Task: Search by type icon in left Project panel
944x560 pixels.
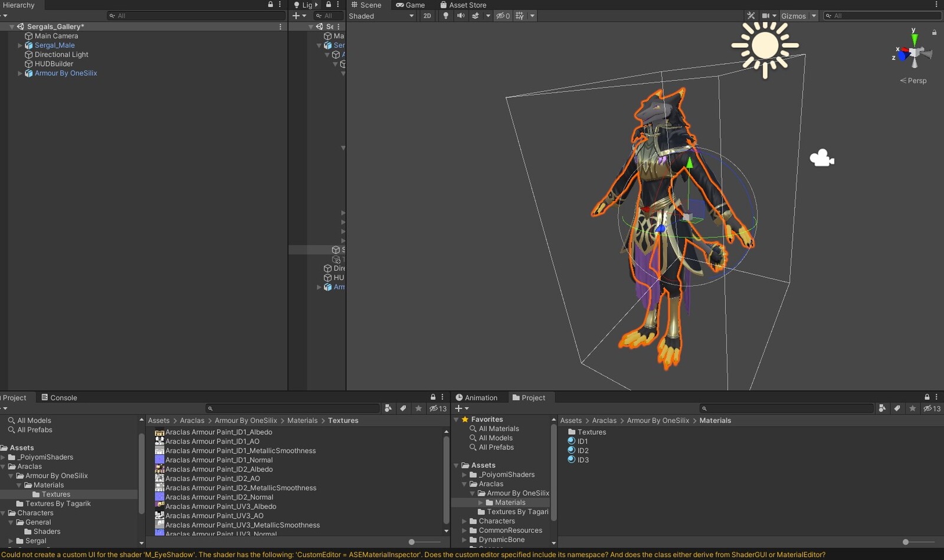Action: pyautogui.click(x=388, y=408)
